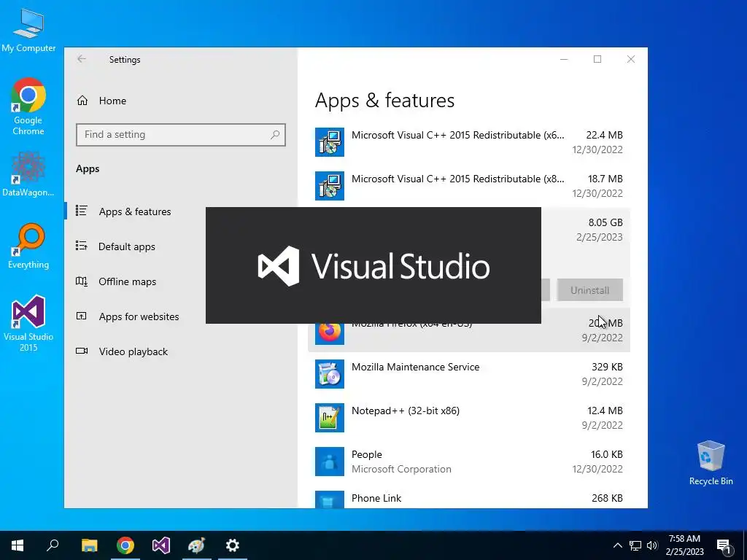747x560 pixels.
Task: Click the Visual C++ 2015 x86 installer icon
Action: point(330,186)
